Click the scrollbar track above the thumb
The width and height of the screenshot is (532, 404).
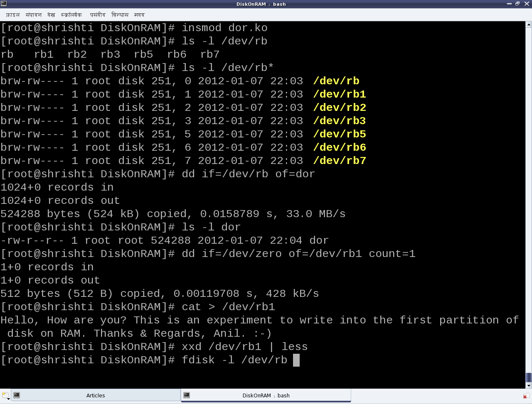pos(529,199)
